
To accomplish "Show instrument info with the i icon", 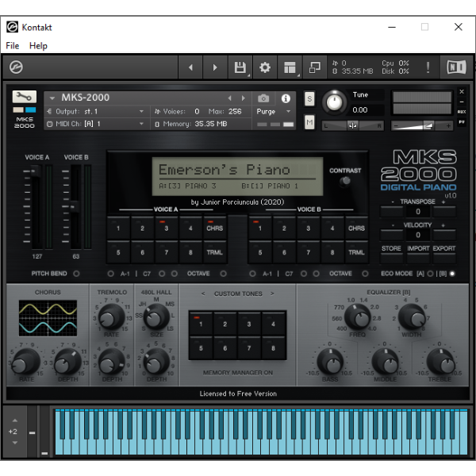I will [286, 98].
